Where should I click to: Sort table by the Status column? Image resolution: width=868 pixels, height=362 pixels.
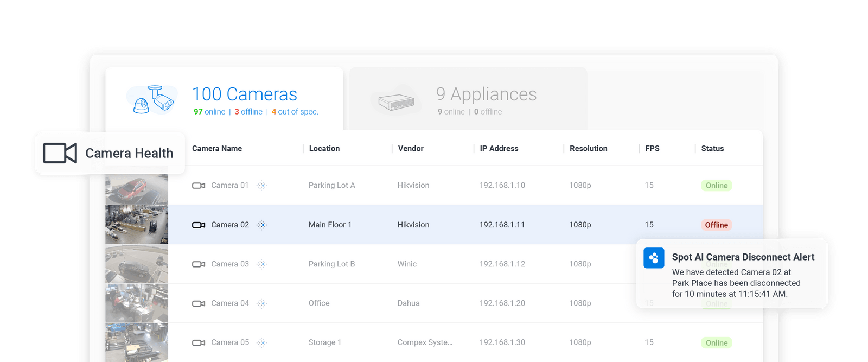(x=712, y=149)
